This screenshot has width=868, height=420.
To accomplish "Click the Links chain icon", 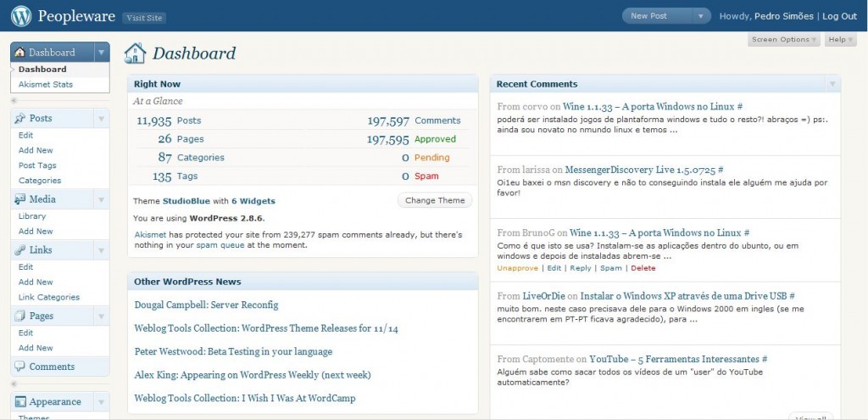I will click(x=20, y=250).
